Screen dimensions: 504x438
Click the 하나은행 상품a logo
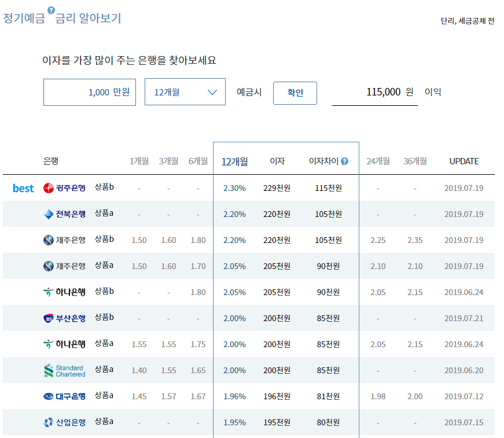pyautogui.click(x=64, y=344)
